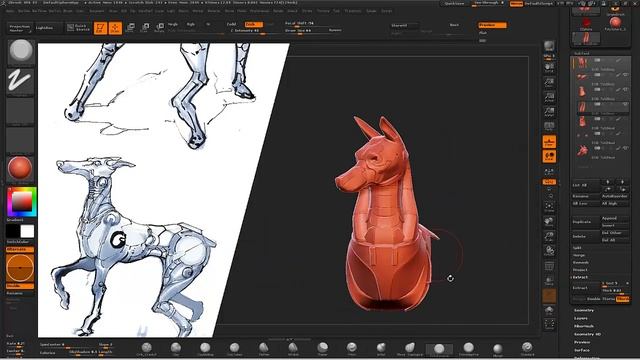Image resolution: width=640 pixels, height=360 pixels.
Task: Open the Preferences menu
Action: click(260, 11)
